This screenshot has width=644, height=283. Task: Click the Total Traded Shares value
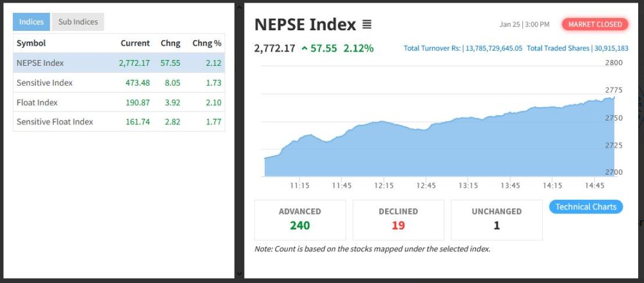click(x=611, y=48)
